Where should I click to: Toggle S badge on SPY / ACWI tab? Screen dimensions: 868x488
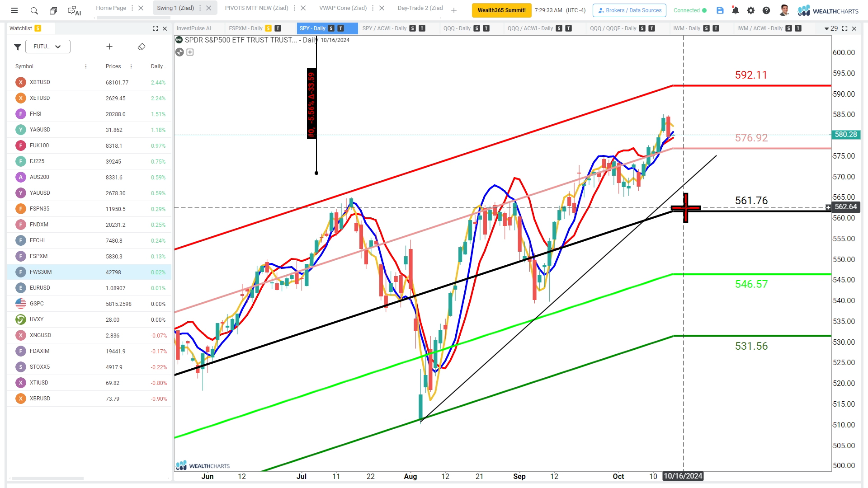click(x=413, y=28)
